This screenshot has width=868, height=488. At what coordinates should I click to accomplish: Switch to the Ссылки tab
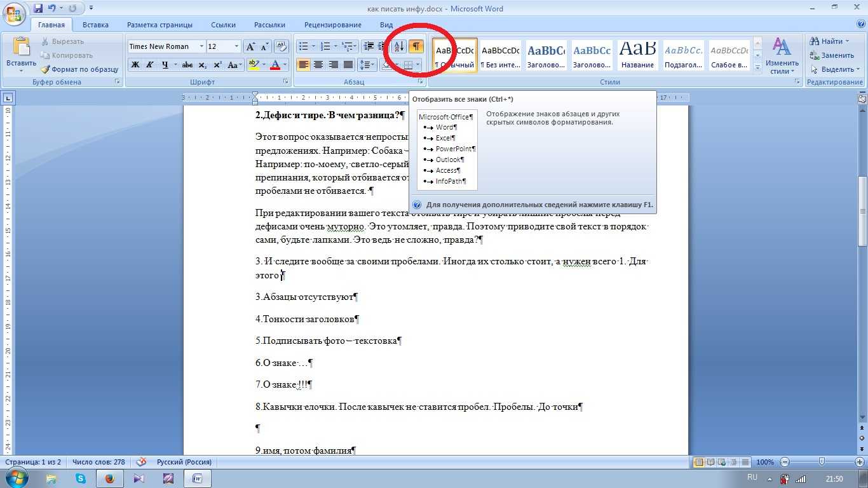pos(223,25)
